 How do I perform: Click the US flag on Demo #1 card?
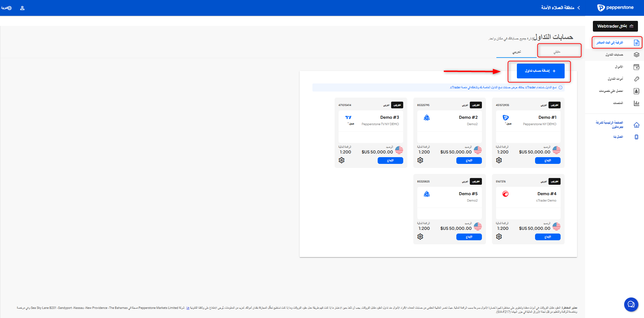click(556, 150)
